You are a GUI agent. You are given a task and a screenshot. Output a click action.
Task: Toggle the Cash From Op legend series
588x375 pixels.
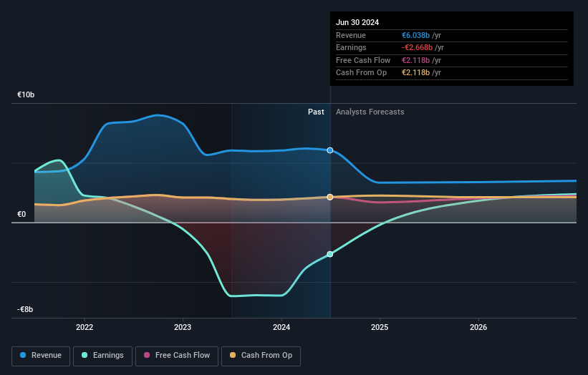pyautogui.click(x=261, y=356)
